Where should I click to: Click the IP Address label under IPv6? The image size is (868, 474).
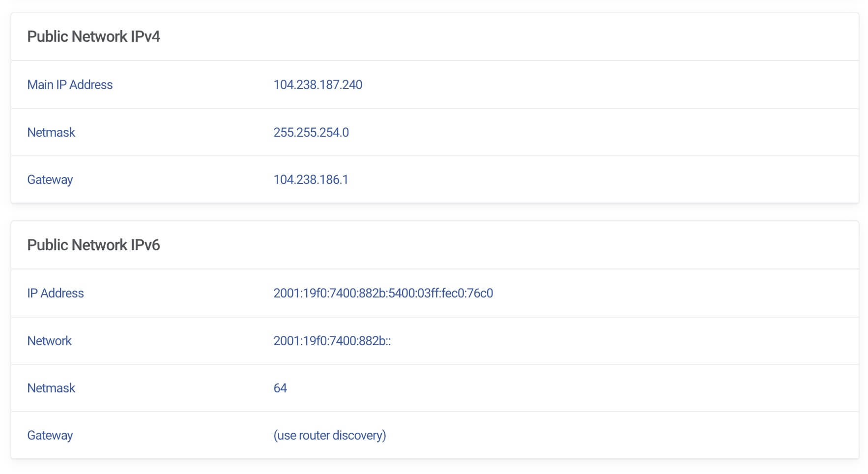[x=56, y=294]
